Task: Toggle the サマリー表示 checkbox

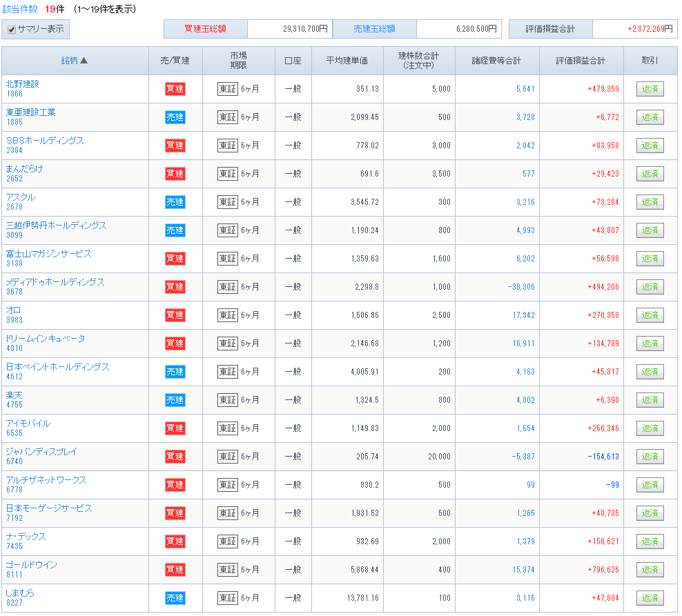Action: pyautogui.click(x=12, y=30)
